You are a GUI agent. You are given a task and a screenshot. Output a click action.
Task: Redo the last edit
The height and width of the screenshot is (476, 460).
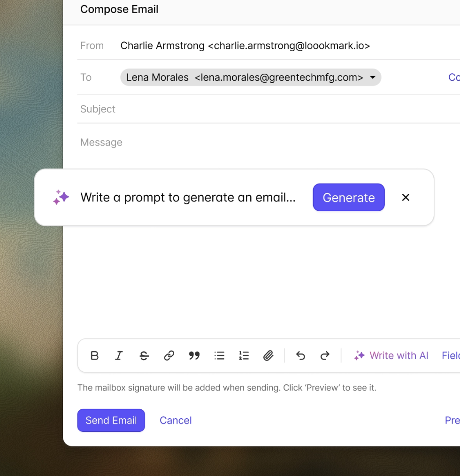[x=325, y=355]
